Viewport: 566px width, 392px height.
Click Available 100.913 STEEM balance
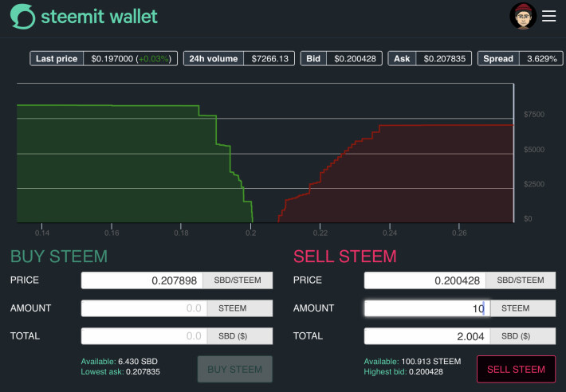point(412,362)
